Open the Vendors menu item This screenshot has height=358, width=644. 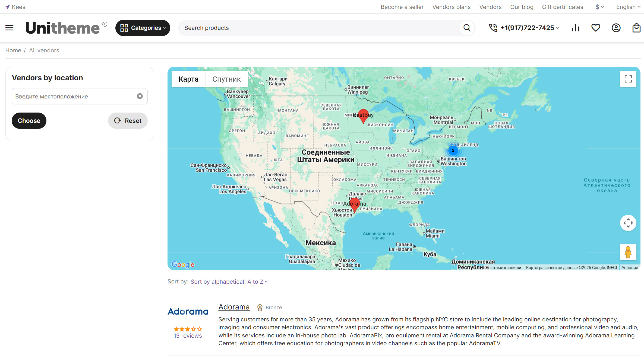coord(490,7)
